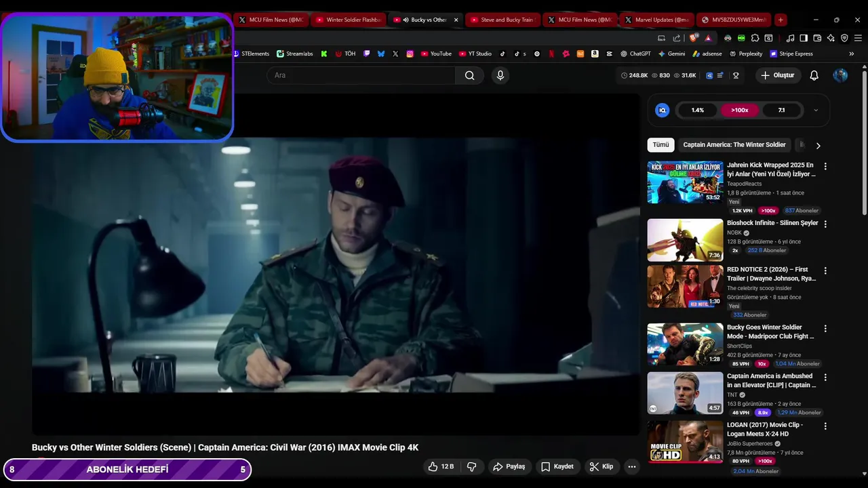Screen dimensions: 868x488
Task: Open the YouTube bookmark
Action: (436, 54)
